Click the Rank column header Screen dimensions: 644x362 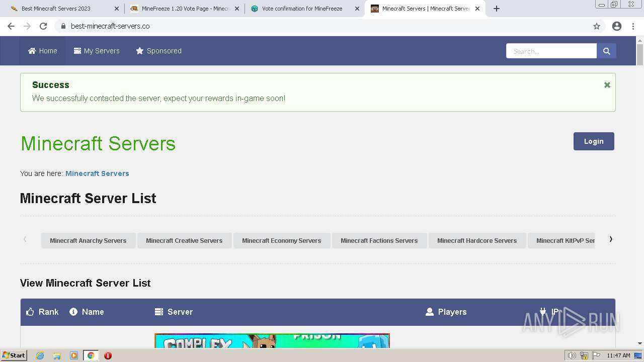click(x=42, y=312)
